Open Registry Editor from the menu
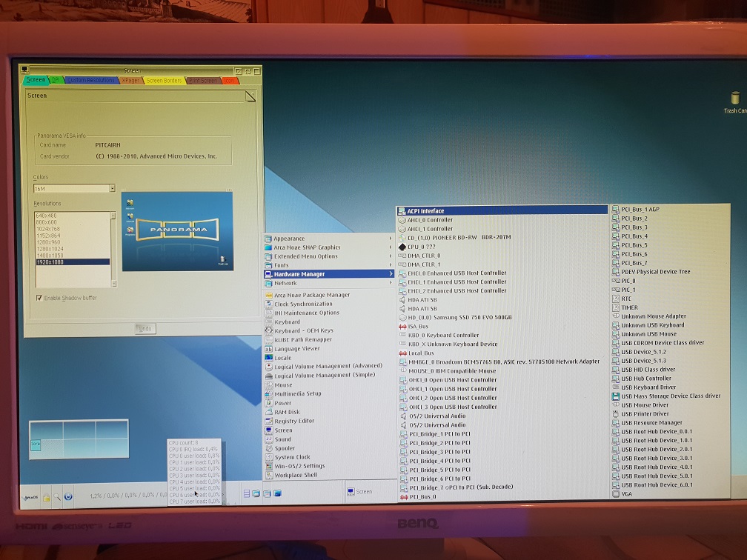 (x=329, y=421)
